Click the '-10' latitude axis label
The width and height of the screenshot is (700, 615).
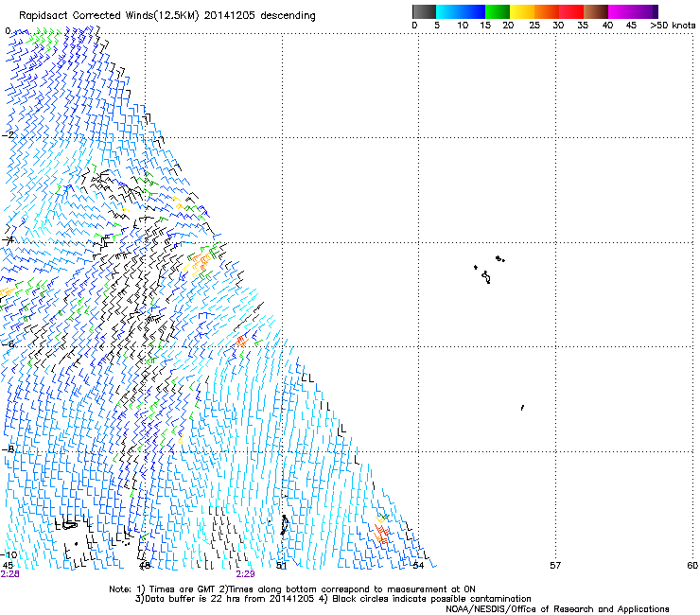click(9, 554)
